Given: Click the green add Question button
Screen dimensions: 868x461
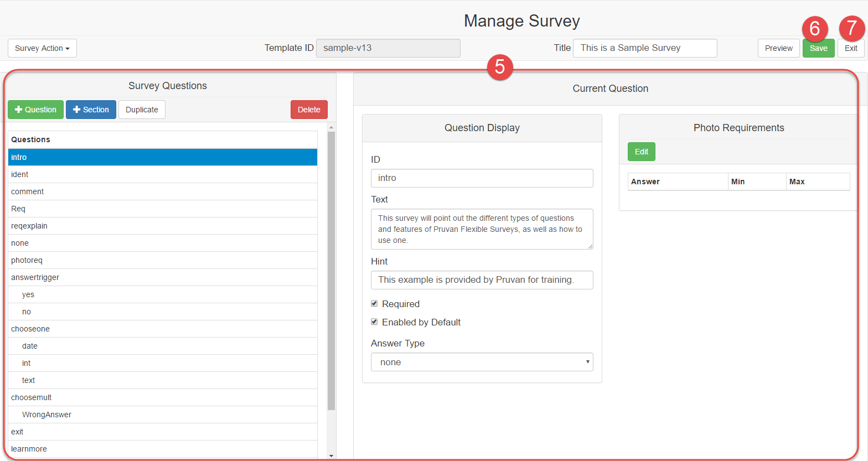Looking at the screenshot, I should click(x=35, y=110).
